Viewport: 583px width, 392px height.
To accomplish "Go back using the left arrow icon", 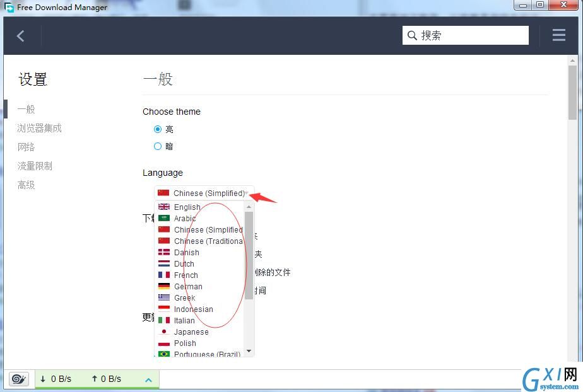I will click(20, 36).
